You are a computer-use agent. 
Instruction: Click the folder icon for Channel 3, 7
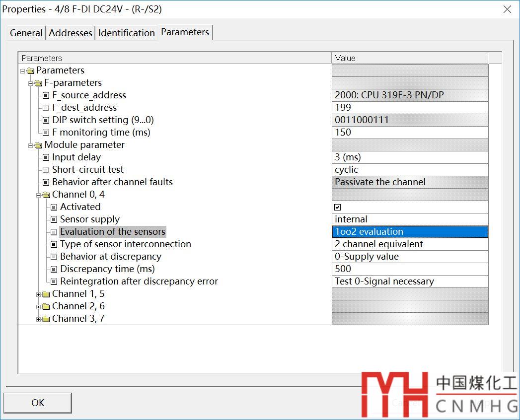point(46,319)
